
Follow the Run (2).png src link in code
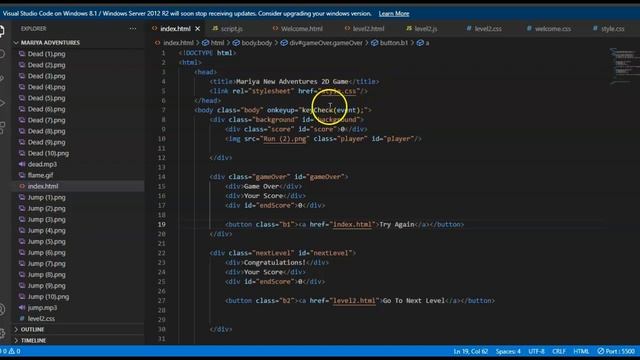[x=285, y=139]
